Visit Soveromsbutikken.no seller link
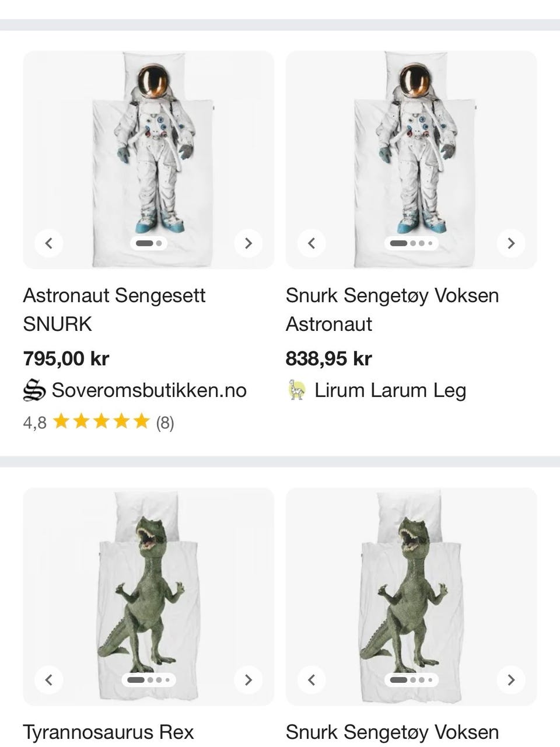This screenshot has height=747, width=560. click(149, 390)
